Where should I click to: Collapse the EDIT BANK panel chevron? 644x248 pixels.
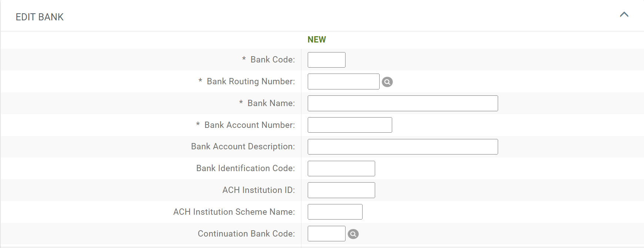[624, 15]
